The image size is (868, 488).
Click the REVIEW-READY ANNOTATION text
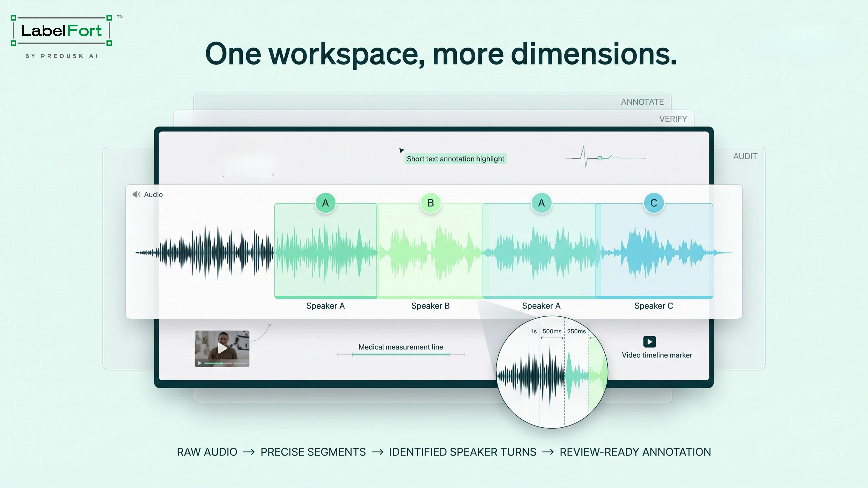(x=635, y=452)
